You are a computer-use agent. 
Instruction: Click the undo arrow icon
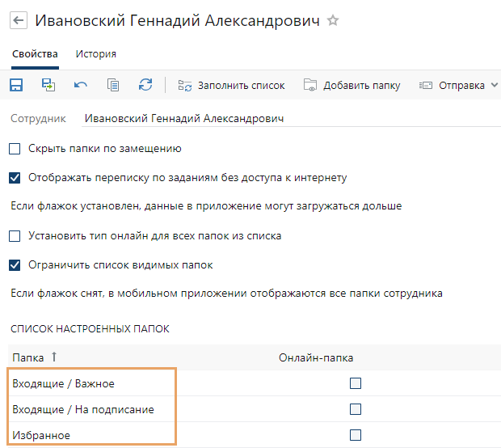(x=81, y=85)
